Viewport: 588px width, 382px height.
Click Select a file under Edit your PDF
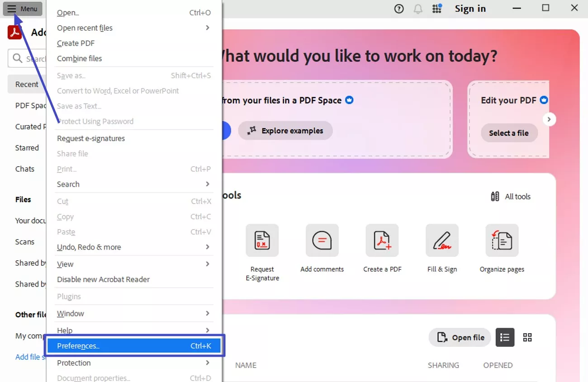pos(509,133)
